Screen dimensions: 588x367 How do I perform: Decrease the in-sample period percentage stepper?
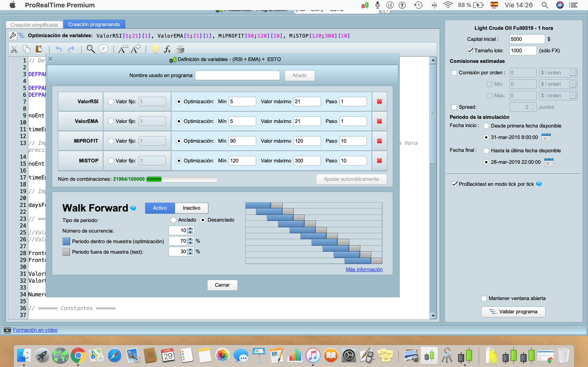pos(191,243)
